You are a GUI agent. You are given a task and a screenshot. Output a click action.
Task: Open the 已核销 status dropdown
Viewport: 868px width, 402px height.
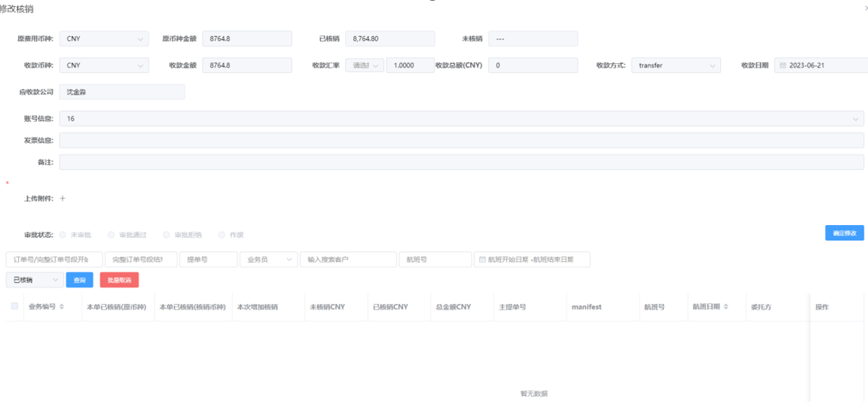pos(35,280)
